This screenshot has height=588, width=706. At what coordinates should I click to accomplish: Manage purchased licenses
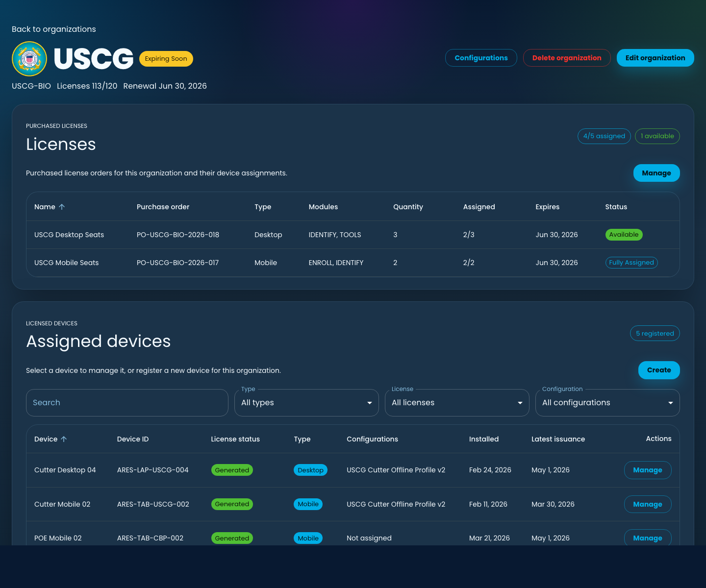[x=656, y=173]
